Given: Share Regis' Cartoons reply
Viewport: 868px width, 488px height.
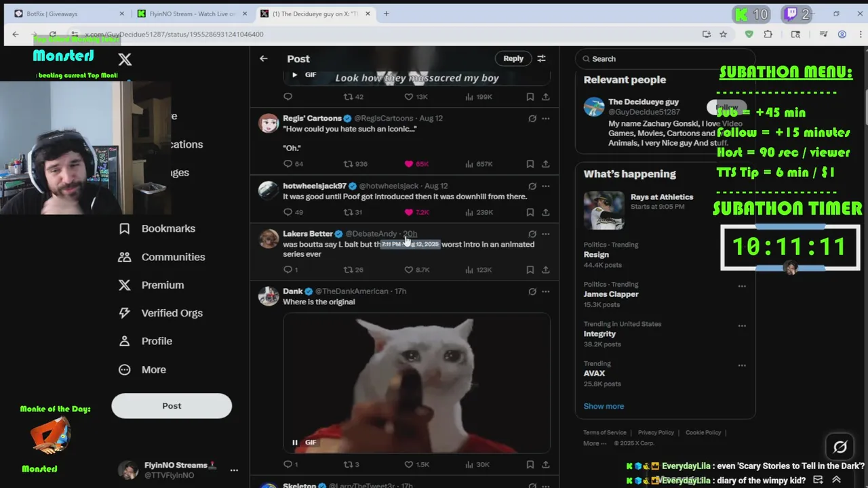Looking at the screenshot, I should tap(545, 163).
